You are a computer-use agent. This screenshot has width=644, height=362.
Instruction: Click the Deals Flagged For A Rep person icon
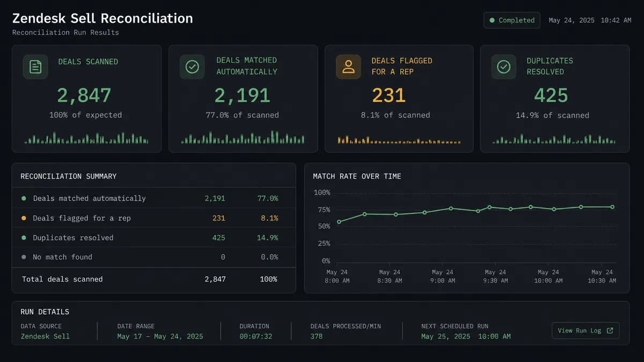349,67
